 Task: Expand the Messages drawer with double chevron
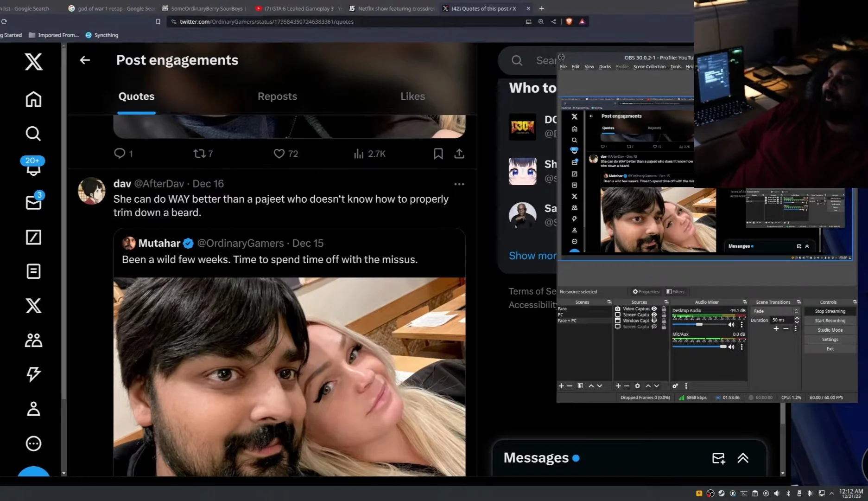743,458
